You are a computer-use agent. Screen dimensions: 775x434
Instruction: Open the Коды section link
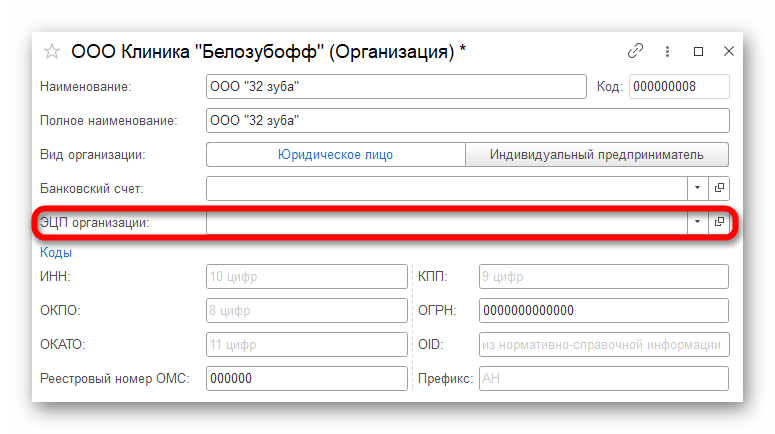coord(56,253)
